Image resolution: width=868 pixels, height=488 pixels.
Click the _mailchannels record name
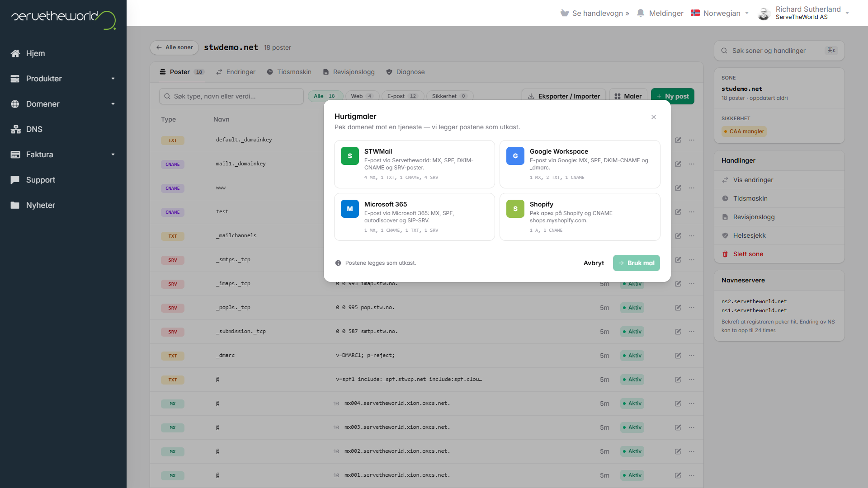coord(236,235)
